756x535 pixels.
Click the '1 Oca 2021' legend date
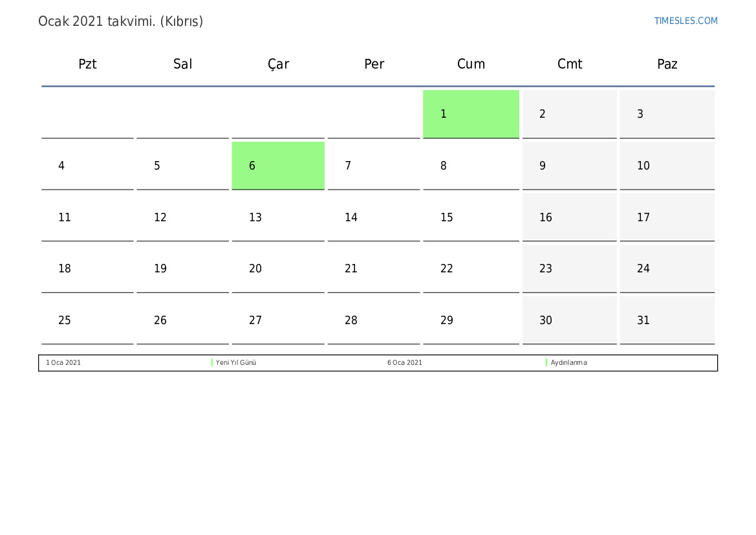(x=63, y=363)
